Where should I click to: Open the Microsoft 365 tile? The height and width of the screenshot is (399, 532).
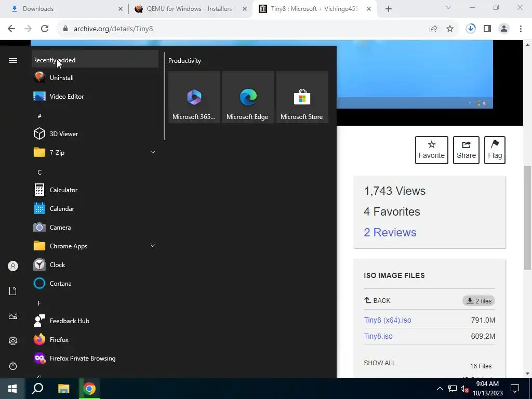point(194,97)
